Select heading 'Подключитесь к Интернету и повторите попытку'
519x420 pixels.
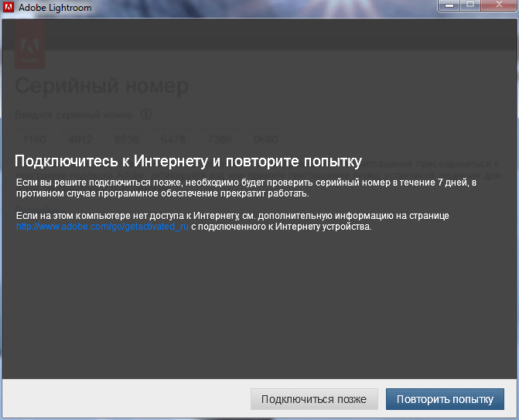[x=188, y=162]
